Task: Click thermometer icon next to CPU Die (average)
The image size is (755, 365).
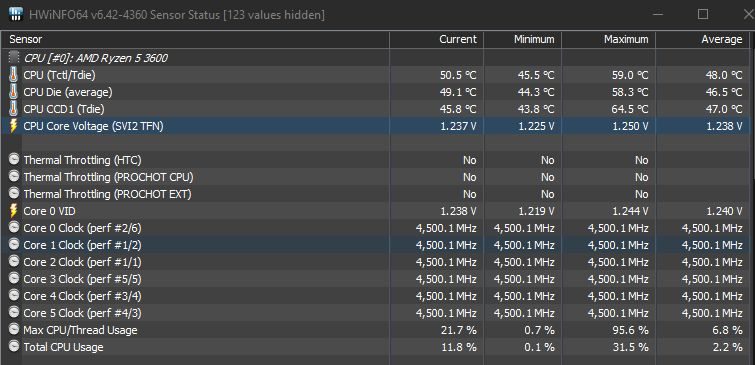Action: [13, 92]
